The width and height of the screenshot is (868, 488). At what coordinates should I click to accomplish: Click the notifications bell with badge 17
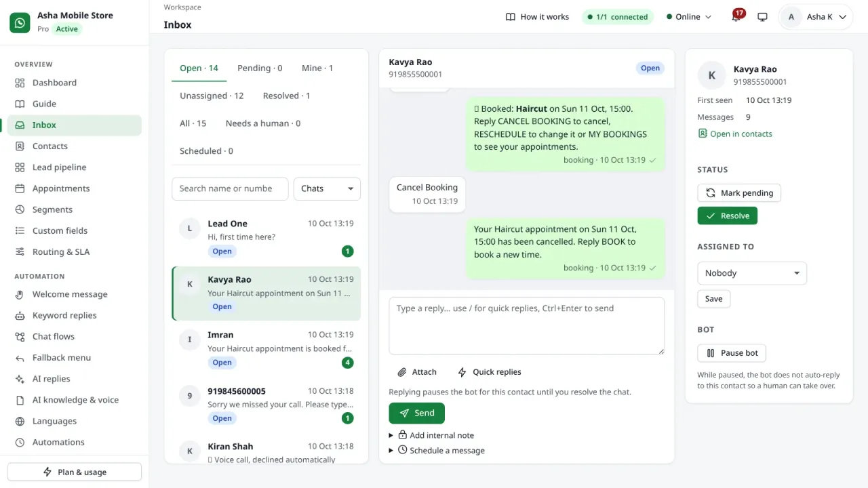[736, 16]
